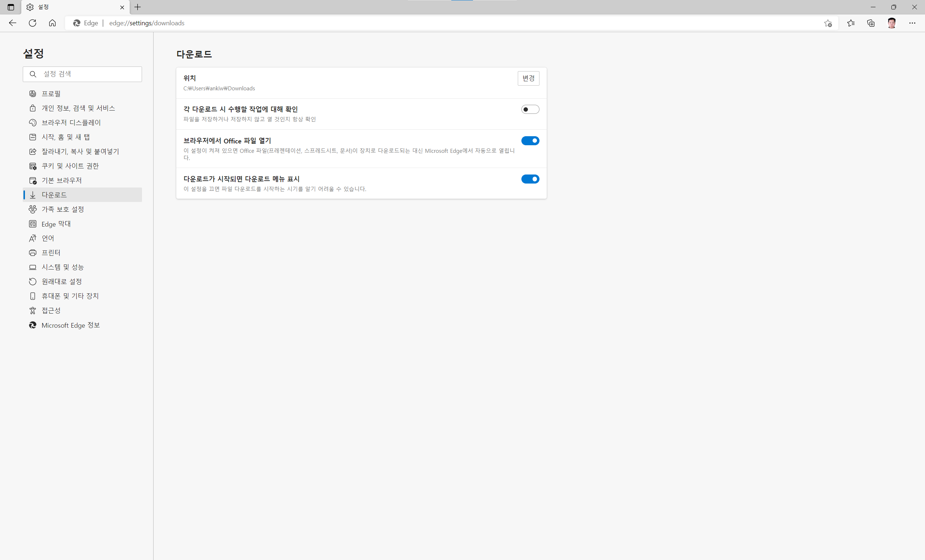Viewport: 925px width, 560px height.
Task: Close the 설정 tab
Action: tap(122, 7)
